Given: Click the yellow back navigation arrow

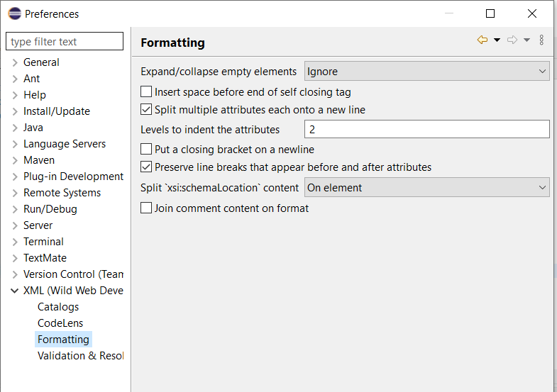Looking at the screenshot, I should 482,40.
